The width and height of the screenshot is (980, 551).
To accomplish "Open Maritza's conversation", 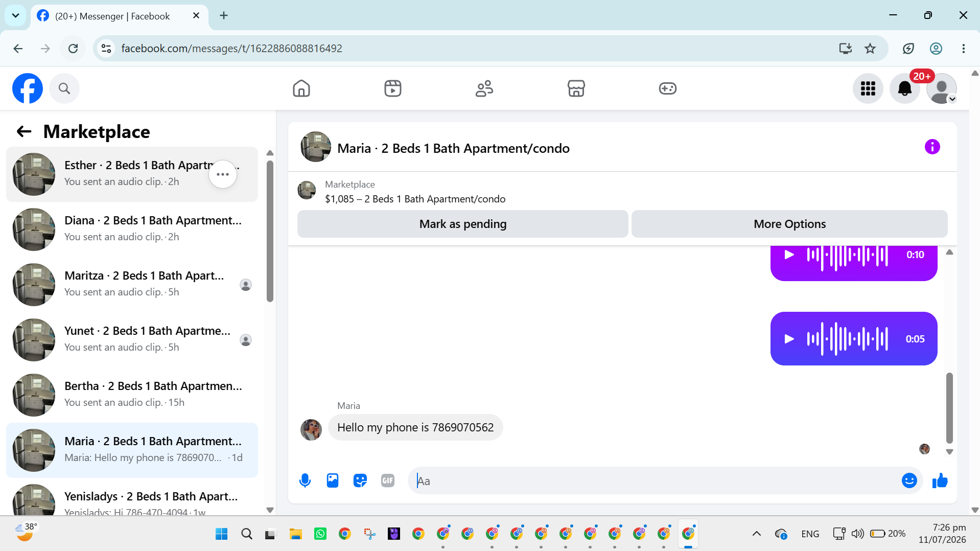I will pos(132,285).
